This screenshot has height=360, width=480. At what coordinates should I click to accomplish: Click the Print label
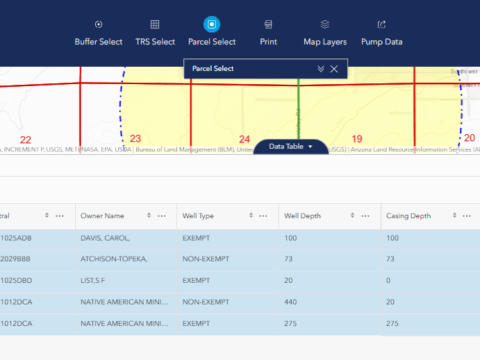[268, 42]
